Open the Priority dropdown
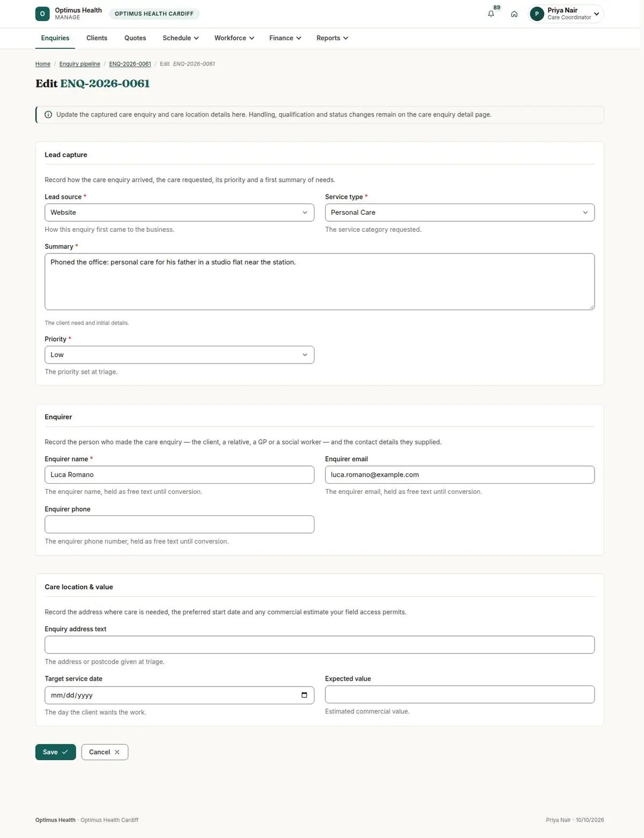The width and height of the screenshot is (644, 838). (x=179, y=355)
